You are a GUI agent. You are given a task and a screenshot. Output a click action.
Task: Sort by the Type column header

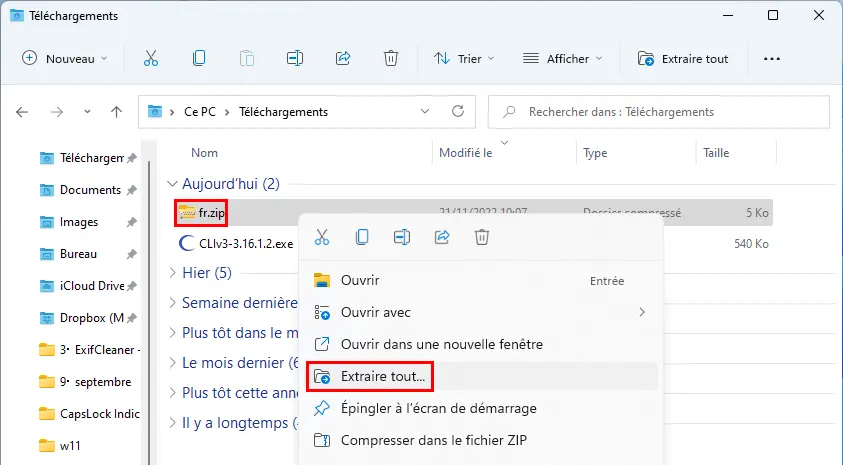[x=595, y=153]
